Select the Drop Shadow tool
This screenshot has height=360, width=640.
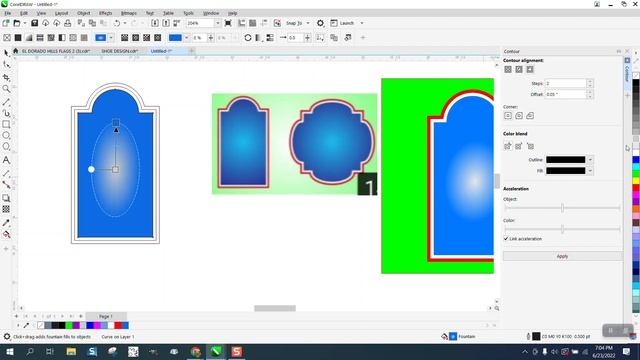6,198
